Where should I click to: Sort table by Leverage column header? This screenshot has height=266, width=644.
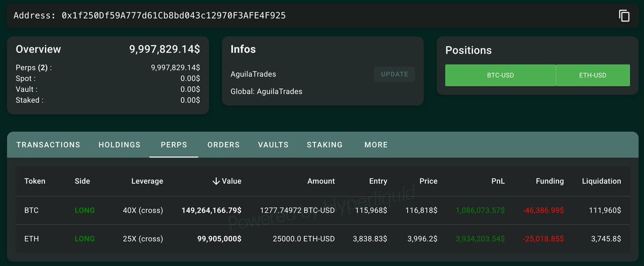147,181
